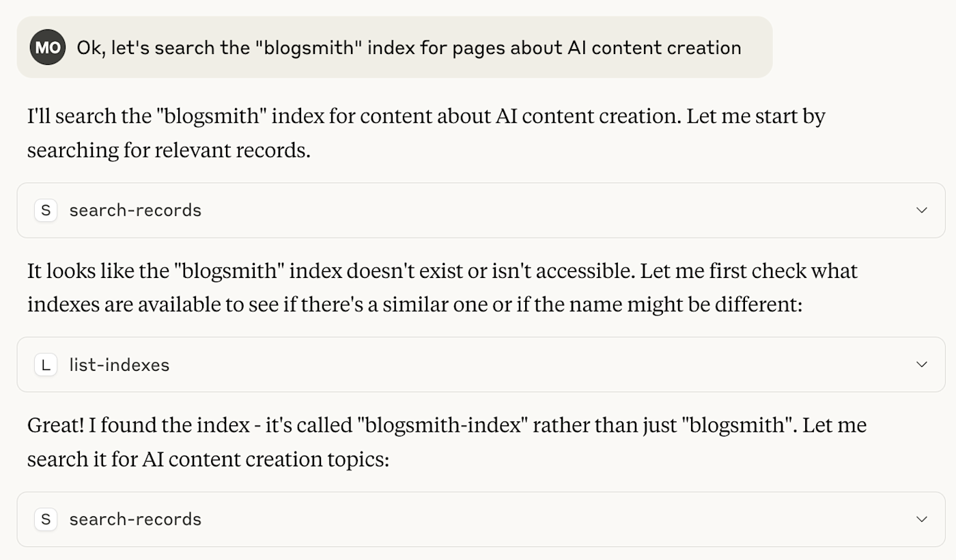The height and width of the screenshot is (560, 956).
Task: Click the paragraph starting "I'll search the blogsmith index"
Action: point(426,132)
